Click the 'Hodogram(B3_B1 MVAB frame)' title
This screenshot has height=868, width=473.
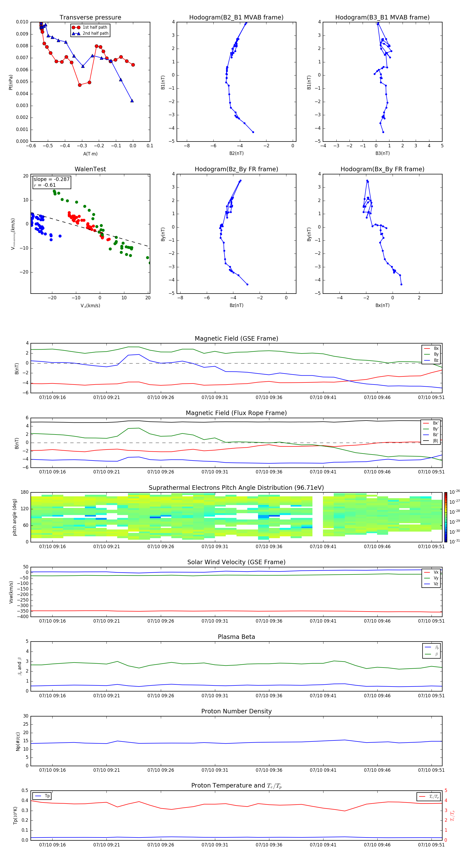pyautogui.click(x=382, y=18)
